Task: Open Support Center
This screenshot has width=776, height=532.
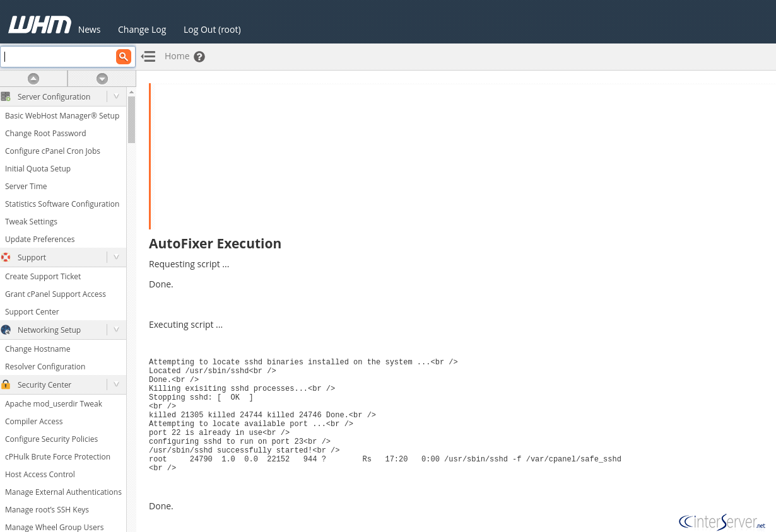Action: pos(32,311)
